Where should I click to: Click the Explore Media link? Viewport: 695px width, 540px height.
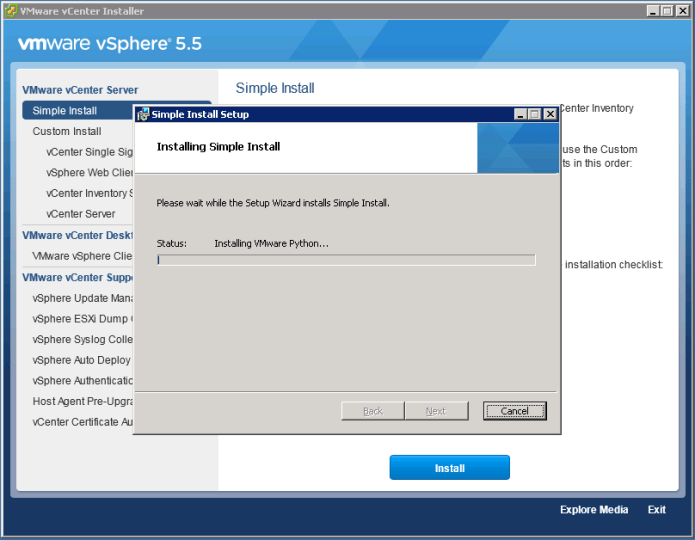pos(594,510)
